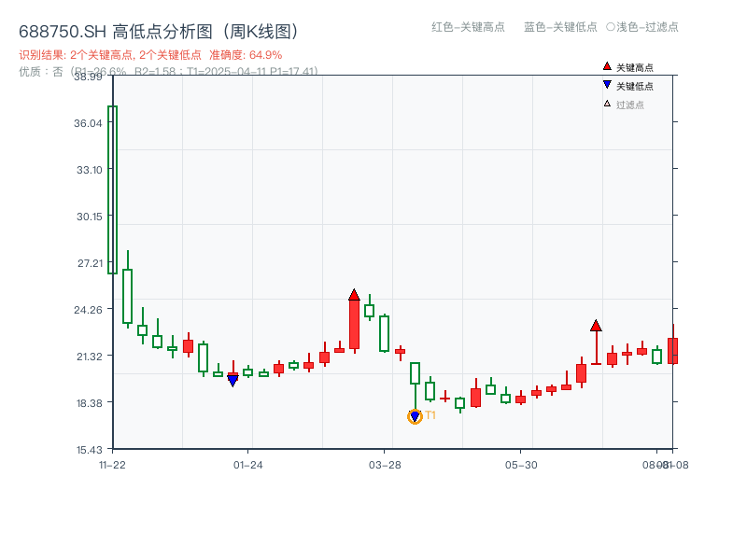Click the red triangle marker above the July candle
This screenshot has height=560, width=747.
(x=596, y=327)
